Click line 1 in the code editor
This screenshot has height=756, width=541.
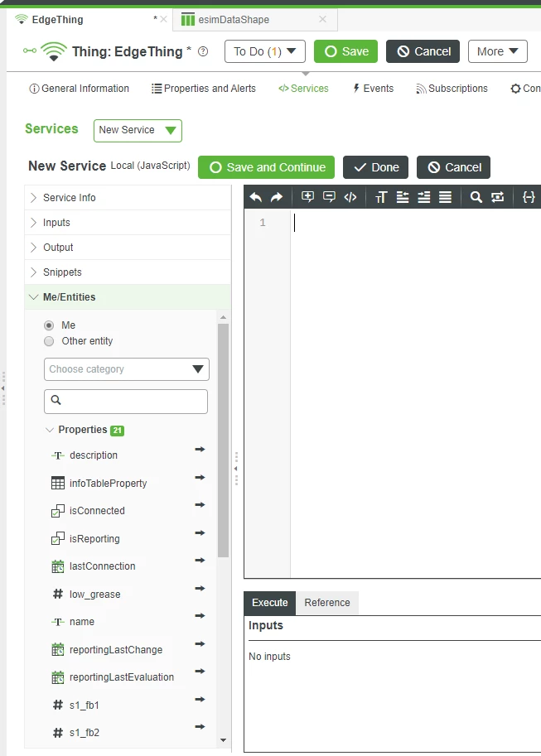415,223
